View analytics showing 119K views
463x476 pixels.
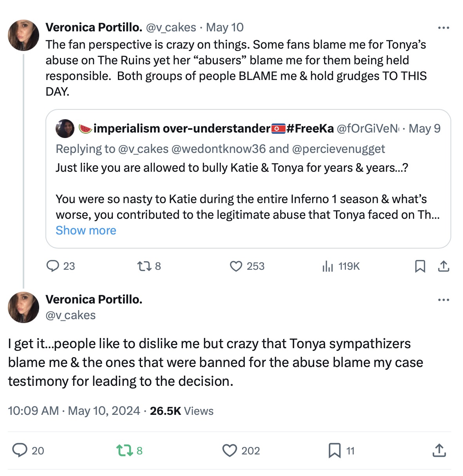click(327, 266)
